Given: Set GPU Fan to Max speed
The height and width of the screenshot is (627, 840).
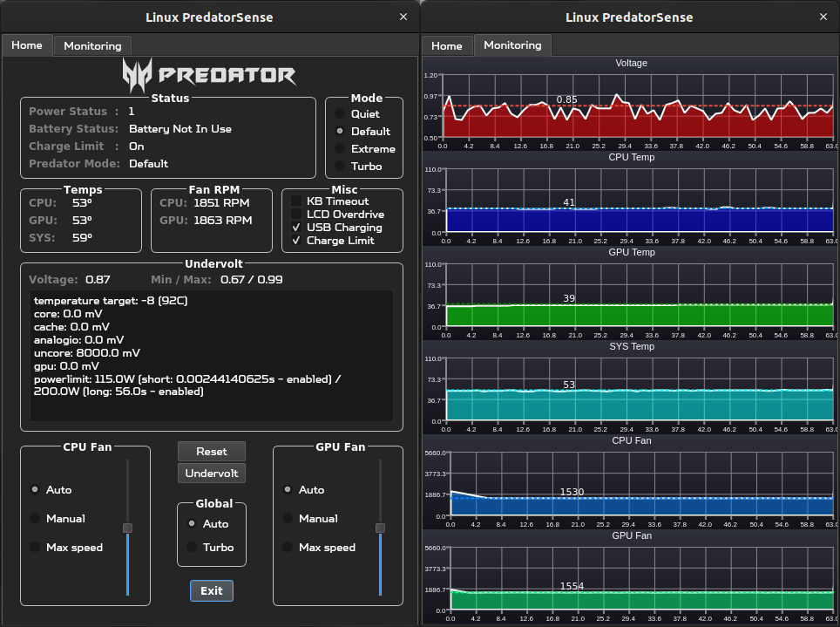Looking at the screenshot, I should [288, 547].
